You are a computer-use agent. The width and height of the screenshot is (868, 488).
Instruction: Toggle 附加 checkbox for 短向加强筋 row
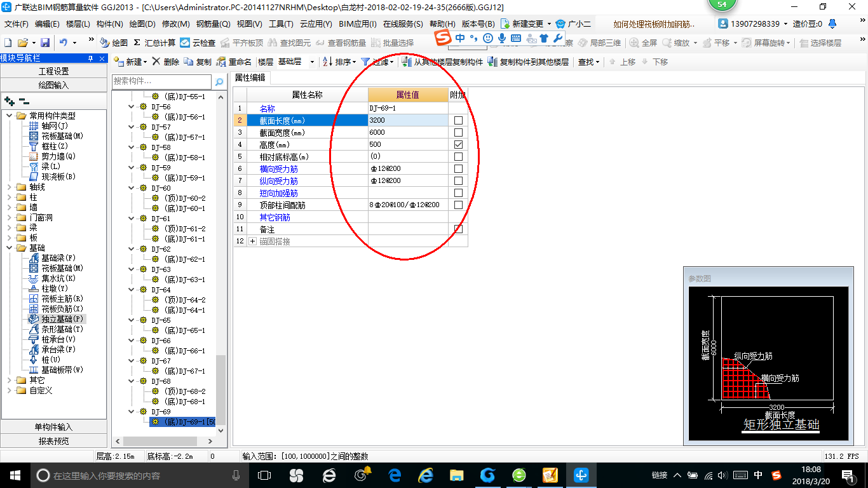click(x=458, y=193)
